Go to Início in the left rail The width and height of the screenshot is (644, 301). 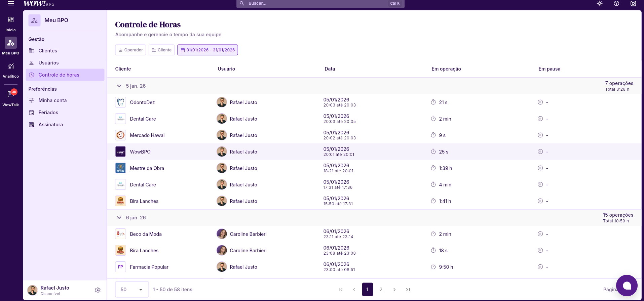click(x=11, y=23)
